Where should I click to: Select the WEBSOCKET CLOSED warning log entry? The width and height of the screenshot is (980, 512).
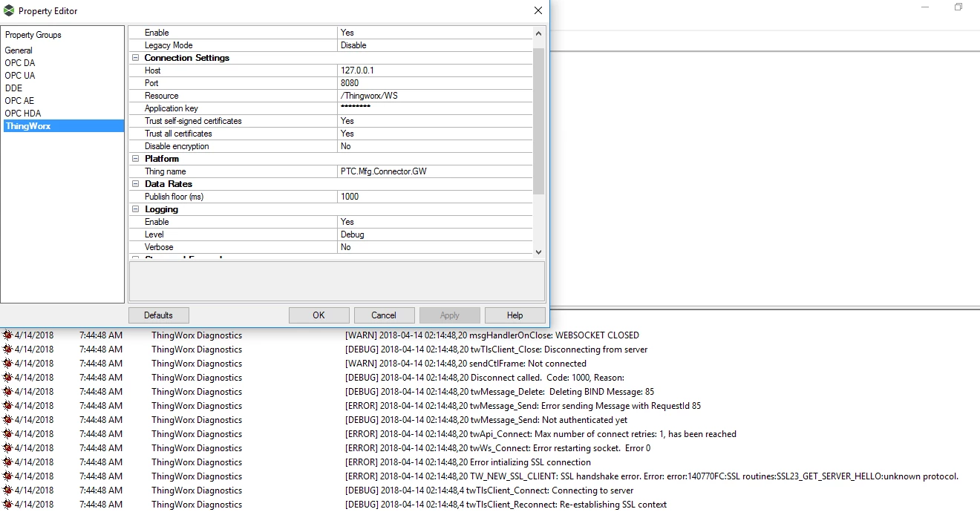[492, 335]
